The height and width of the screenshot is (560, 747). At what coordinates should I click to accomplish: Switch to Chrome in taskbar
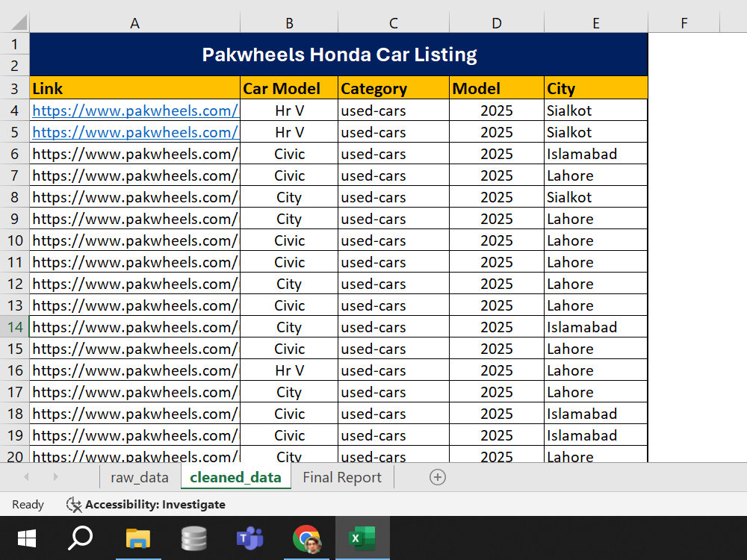306,539
